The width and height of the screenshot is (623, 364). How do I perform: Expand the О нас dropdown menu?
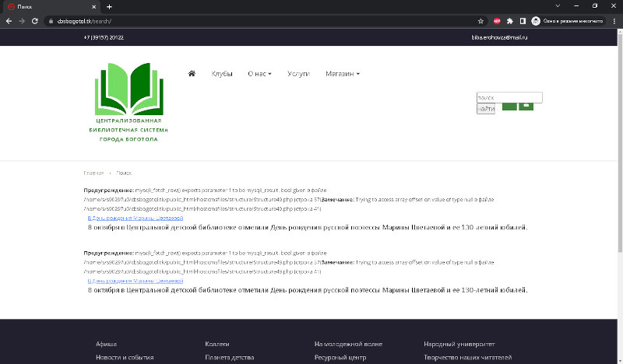(259, 74)
